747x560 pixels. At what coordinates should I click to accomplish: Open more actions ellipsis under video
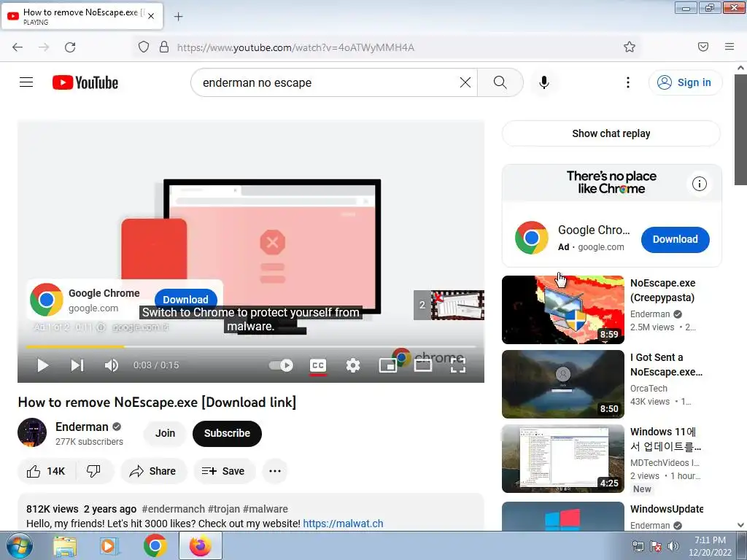(x=275, y=471)
